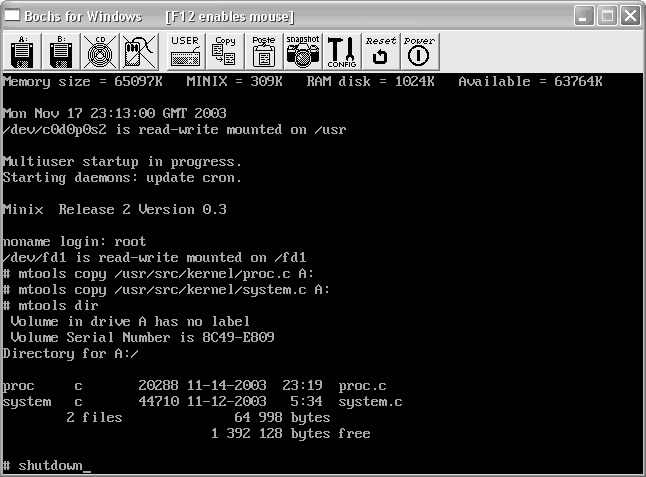Click the 'Directory for A:/' line

pos(71,353)
